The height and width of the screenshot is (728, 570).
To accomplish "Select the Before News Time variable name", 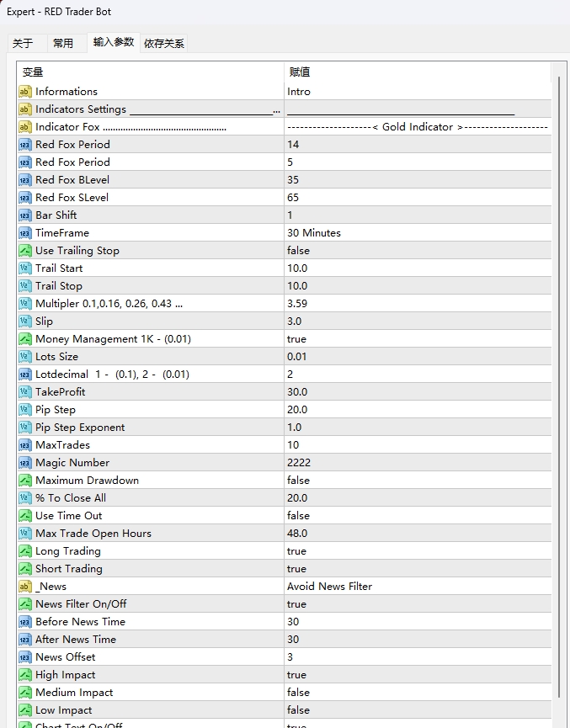I will (80, 622).
